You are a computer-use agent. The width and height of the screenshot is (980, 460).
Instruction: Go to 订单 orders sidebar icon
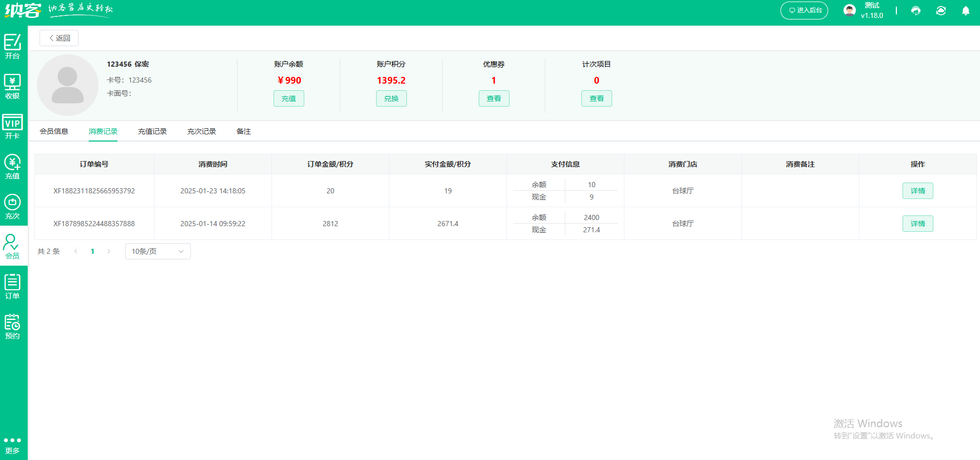pyautogui.click(x=12, y=286)
